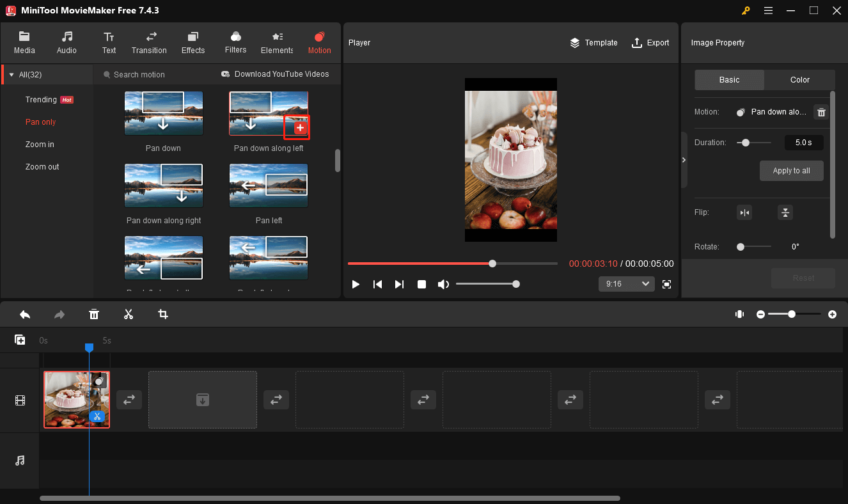Adjust the Duration slider
Viewport: 848px width, 504px height.
point(754,143)
